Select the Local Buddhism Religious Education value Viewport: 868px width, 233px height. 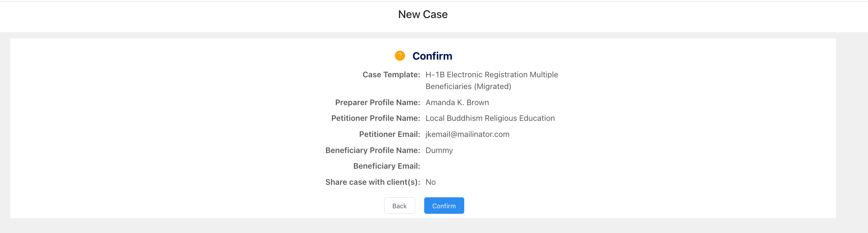[490, 118]
